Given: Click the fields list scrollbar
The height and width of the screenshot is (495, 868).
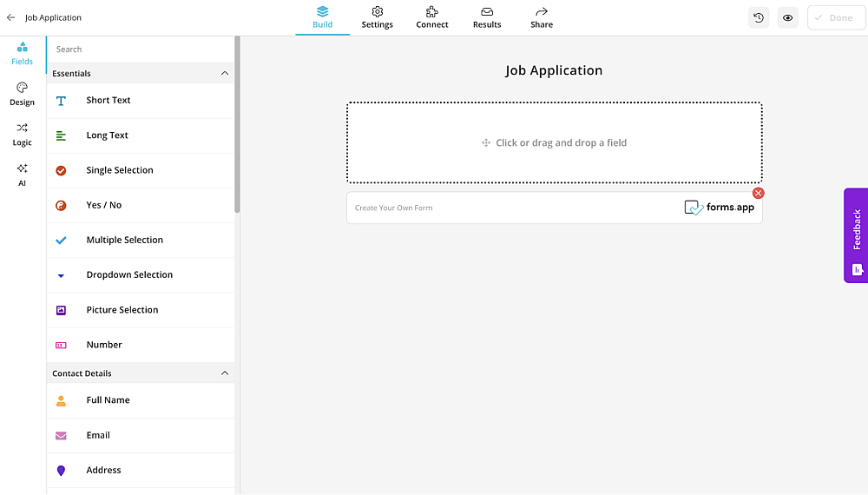Looking at the screenshot, I should (237, 124).
